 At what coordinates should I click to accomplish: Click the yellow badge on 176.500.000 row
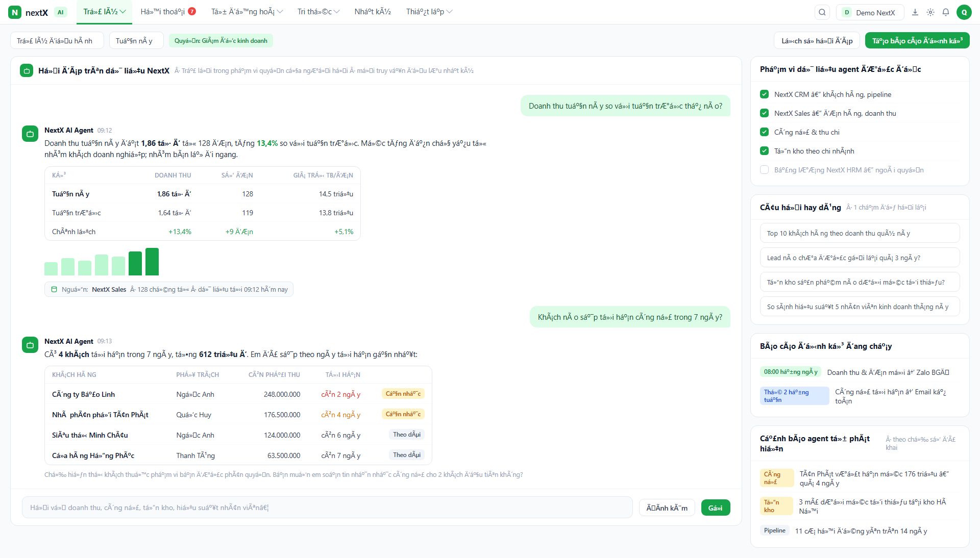click(403, 414)
